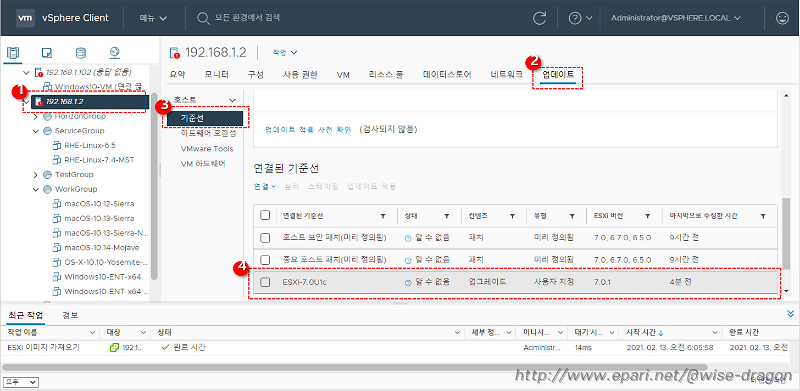Open the 데이터스토어 tab

tap(447, 75)
